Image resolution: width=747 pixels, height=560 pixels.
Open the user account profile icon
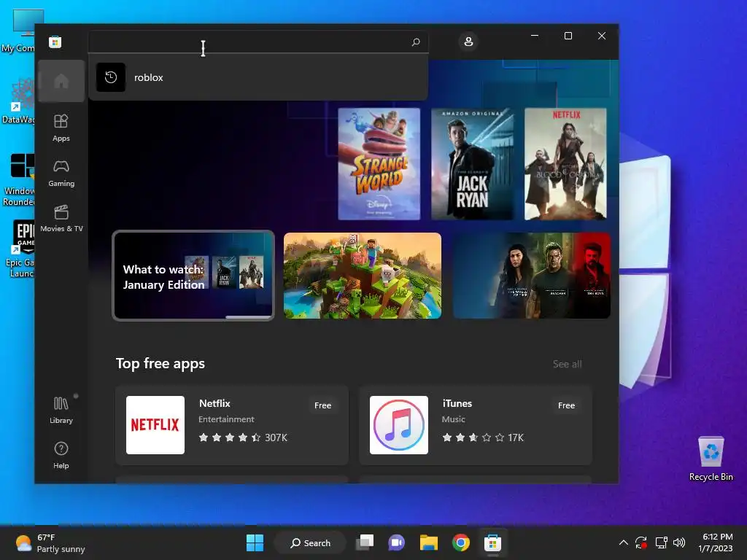468,42
